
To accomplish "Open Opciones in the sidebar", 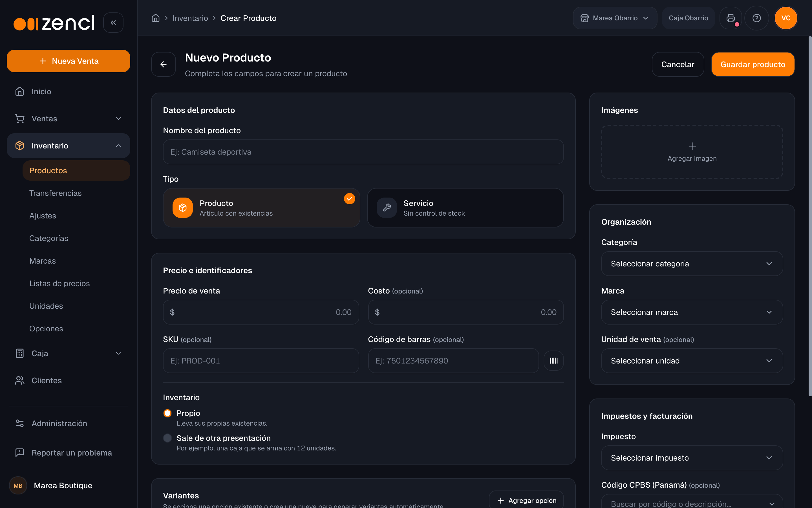I will pyautogui.click(x=76, y=329).
